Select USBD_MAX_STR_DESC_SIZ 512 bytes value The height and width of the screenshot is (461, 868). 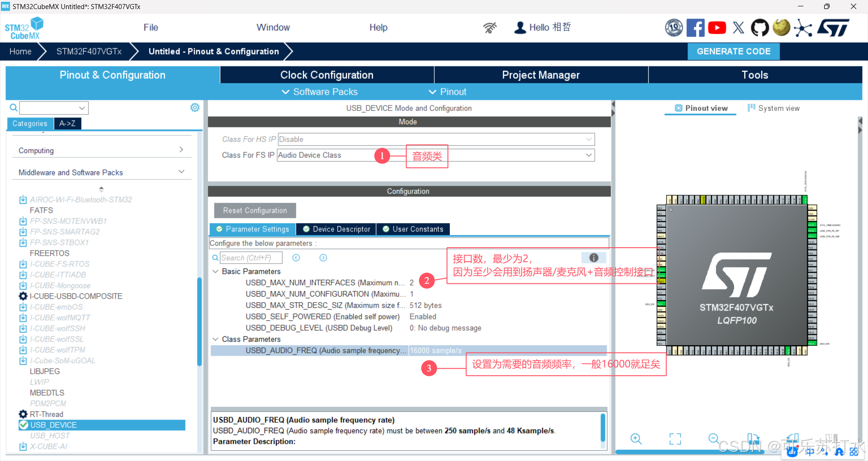pos(425,306)
